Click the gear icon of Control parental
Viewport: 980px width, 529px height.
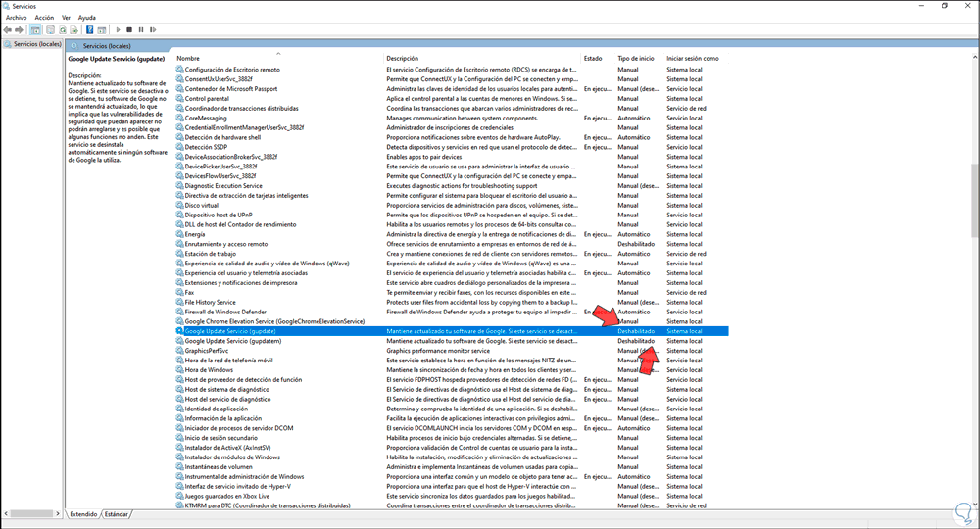180,99
